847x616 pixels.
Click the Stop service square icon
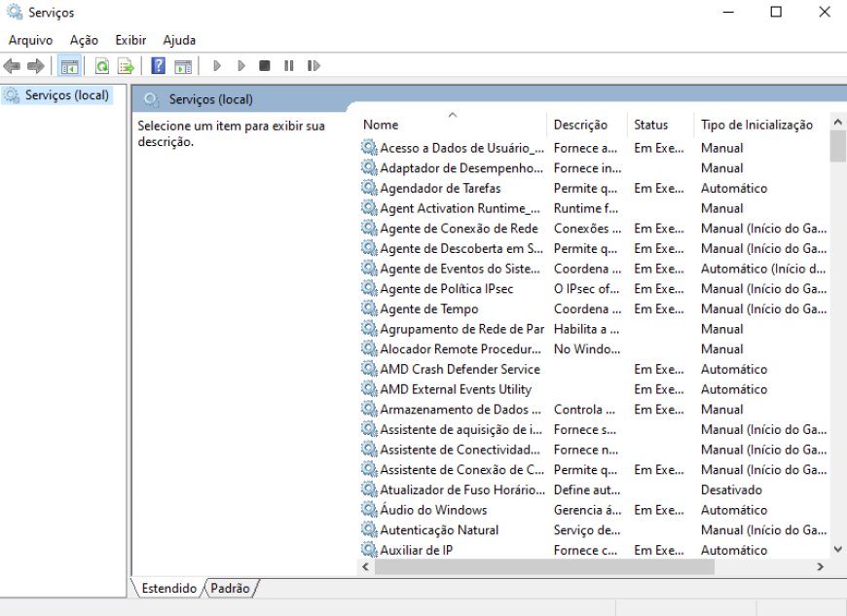(x=265, y=66)
